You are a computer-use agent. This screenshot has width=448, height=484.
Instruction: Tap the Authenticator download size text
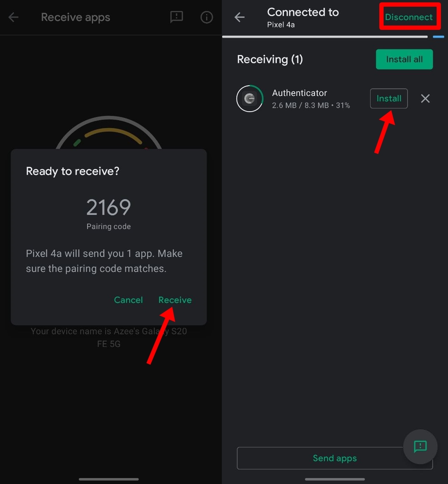(311, 105)
